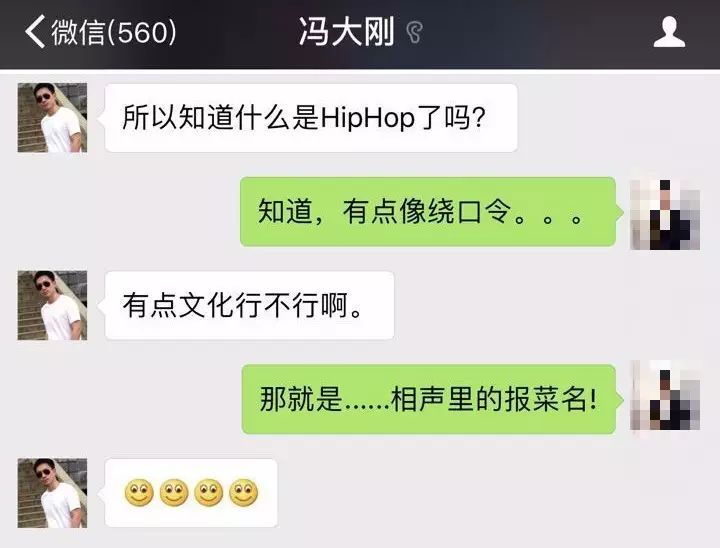Tap sender avatar beside the smiley emoji message
Screen dimensions: 720x548
pyautogui.click(x=52, y=493)
